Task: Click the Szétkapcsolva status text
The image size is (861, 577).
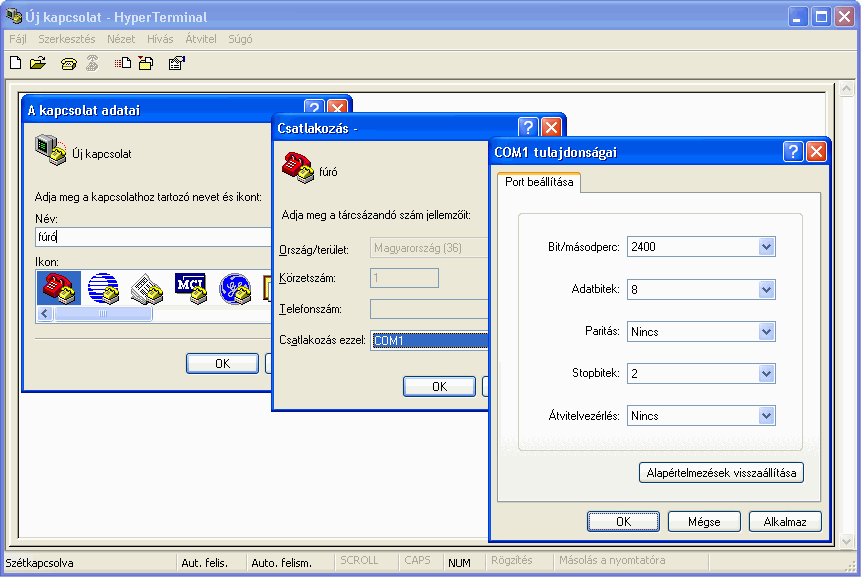Action: click(39, 563)
